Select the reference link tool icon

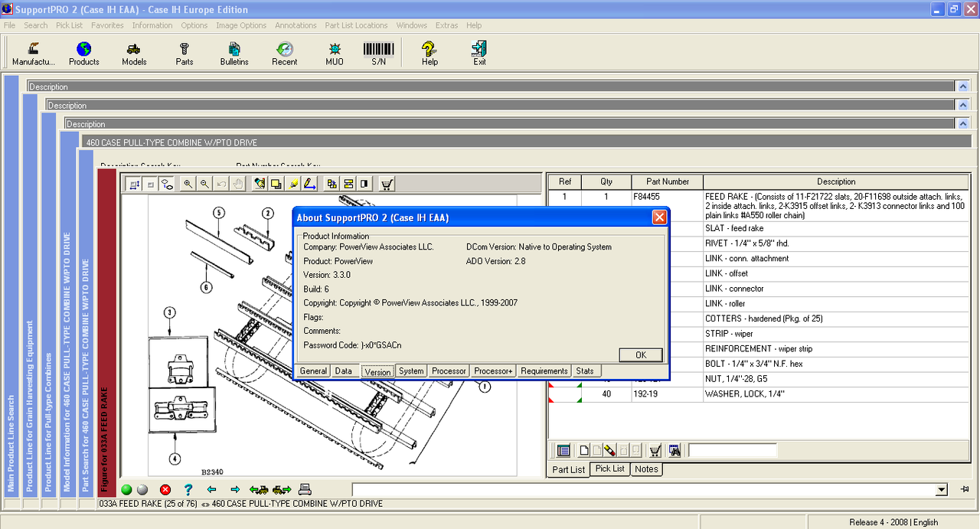tap(167, 184)
